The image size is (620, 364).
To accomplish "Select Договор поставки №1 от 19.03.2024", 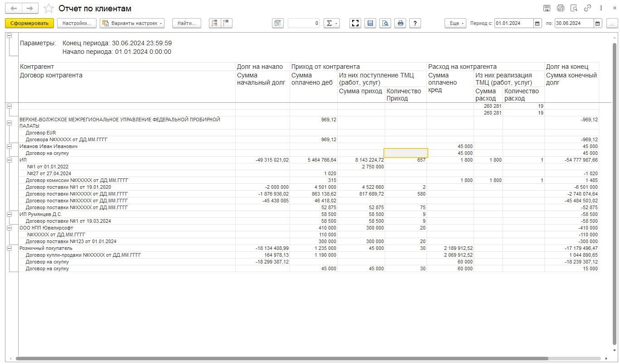I will pos(308,221).
